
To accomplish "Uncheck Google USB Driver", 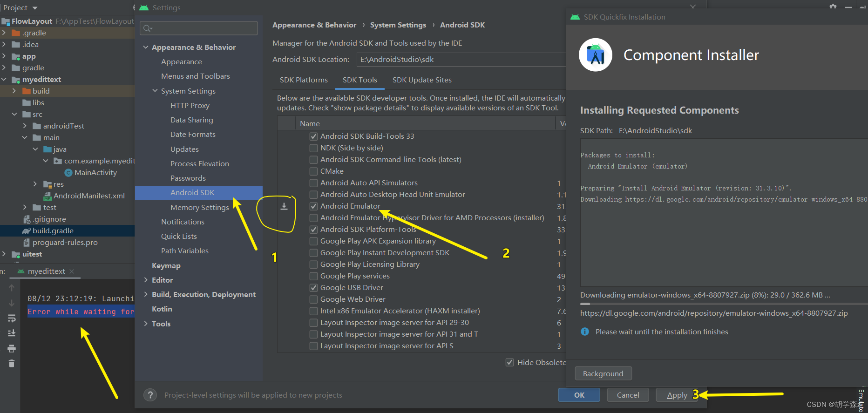I will [x=314, y=288].
